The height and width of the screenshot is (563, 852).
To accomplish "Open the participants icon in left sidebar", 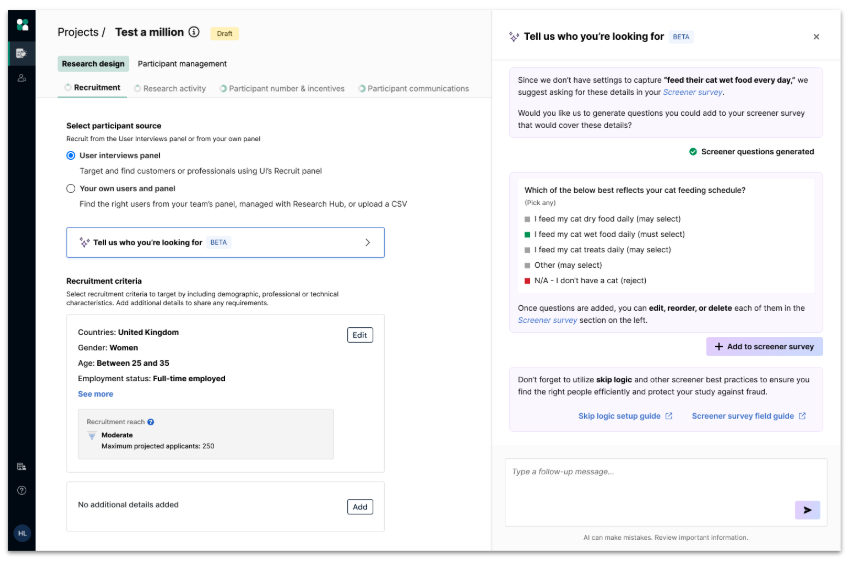I will coord(22,78).
